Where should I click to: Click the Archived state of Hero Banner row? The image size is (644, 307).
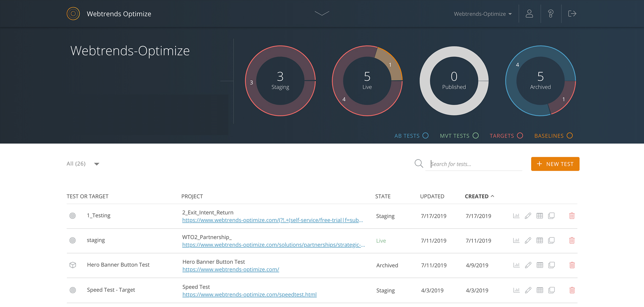point(387,265)
